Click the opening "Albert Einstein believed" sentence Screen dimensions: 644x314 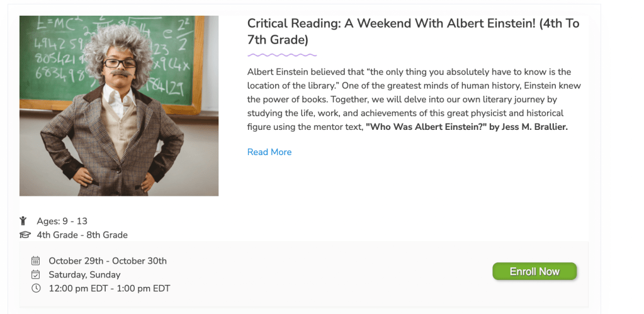coord(315,72)
